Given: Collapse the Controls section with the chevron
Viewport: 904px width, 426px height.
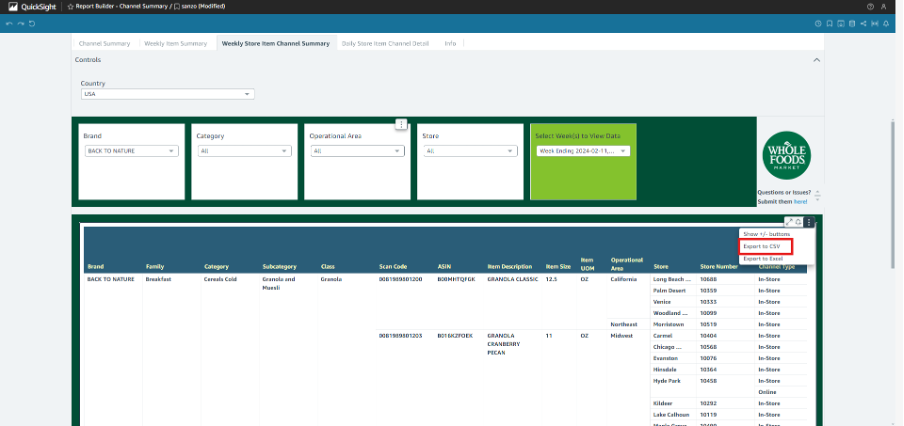Looking at the screenshot, I should tap(816, 60).
